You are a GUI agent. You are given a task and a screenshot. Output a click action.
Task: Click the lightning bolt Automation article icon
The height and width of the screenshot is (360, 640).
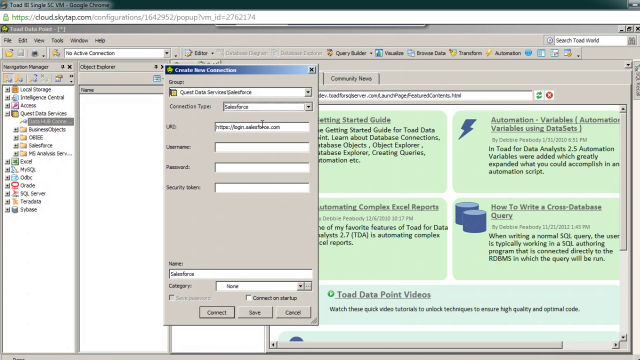pos(467,129)
